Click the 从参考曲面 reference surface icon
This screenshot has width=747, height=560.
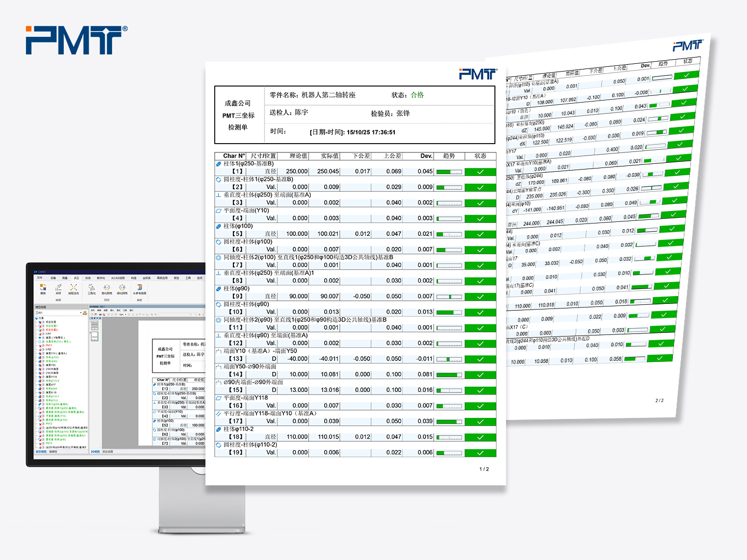139,288
